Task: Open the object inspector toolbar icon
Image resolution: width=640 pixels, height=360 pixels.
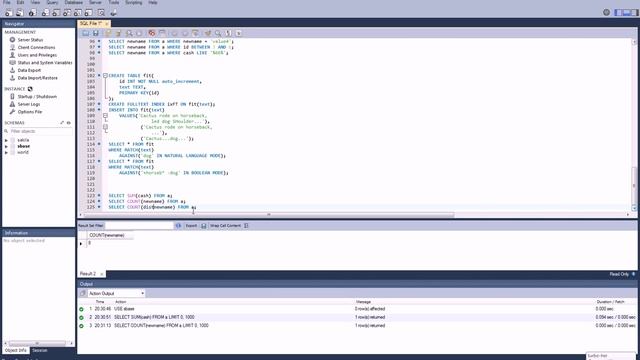Action: (32, 13)
